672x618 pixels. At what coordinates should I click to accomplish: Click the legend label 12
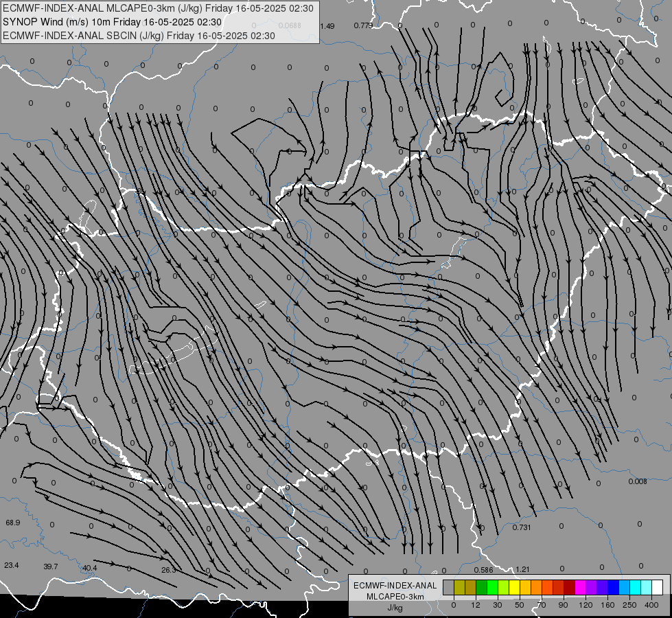point(476,605)
